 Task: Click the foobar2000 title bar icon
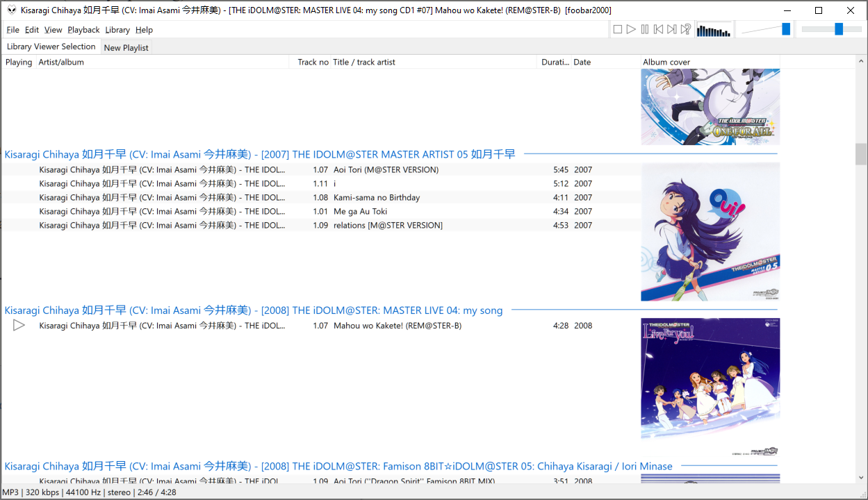[x=12, y=10]
